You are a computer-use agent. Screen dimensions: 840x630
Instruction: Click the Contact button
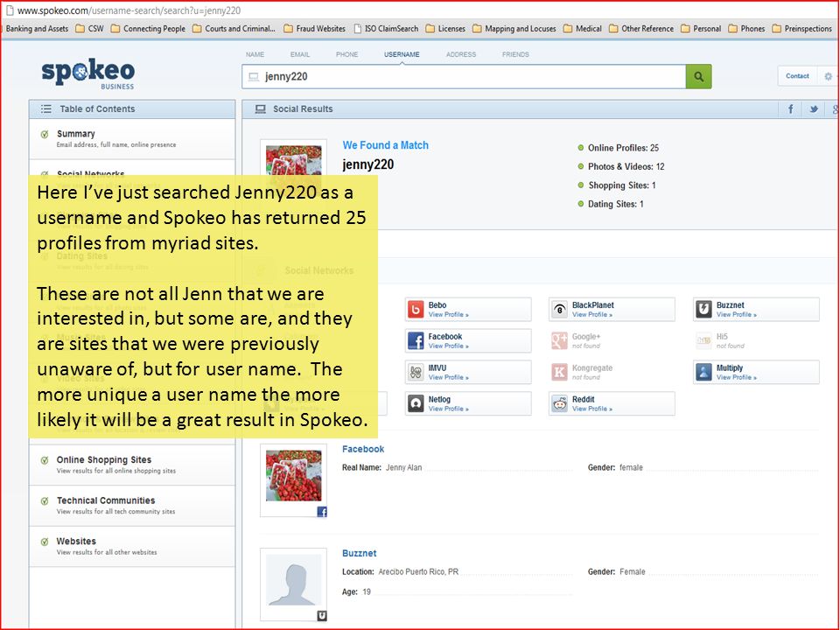coord(797,76)
